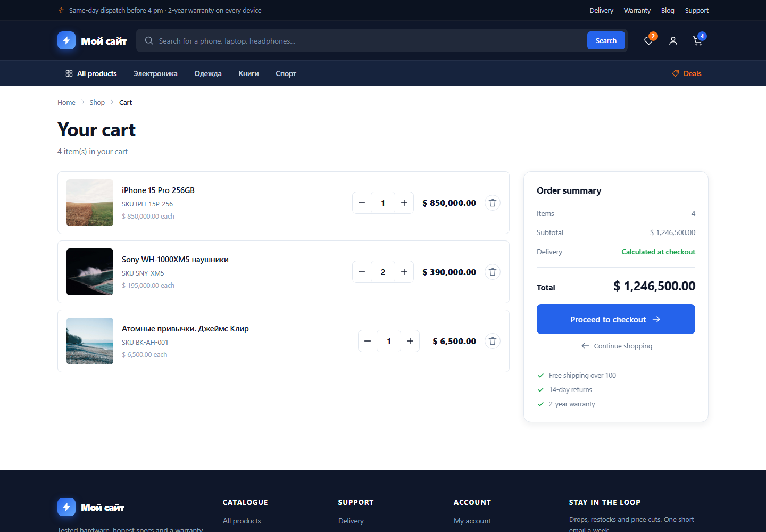Click 14-day returns text

pyautogui.click(x=570, y=389)
